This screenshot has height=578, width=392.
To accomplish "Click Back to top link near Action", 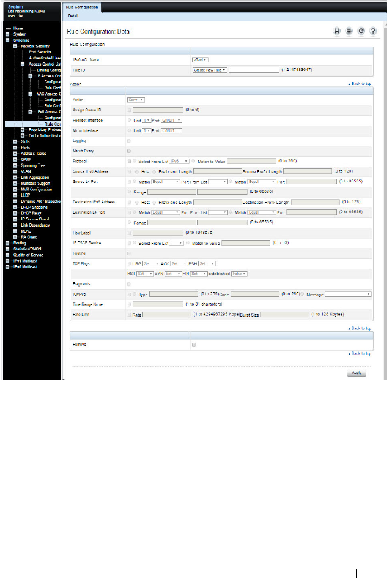I will click(x=360, y=84).
